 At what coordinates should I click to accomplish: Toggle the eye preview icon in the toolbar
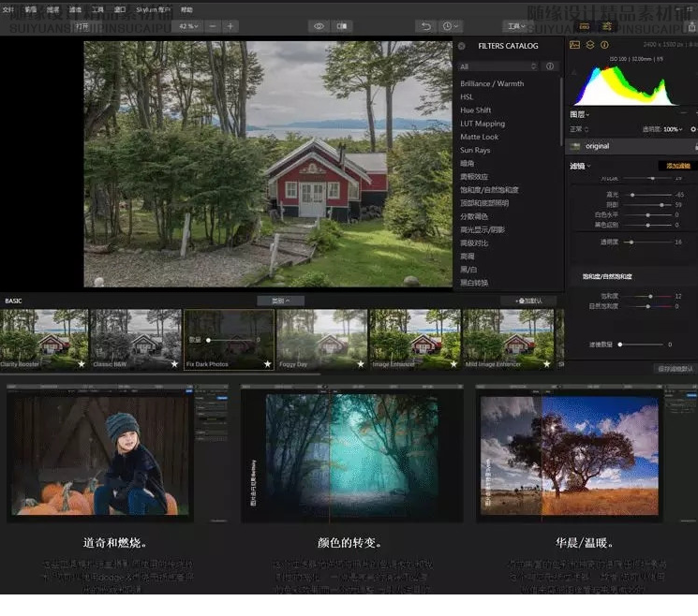(319, 26)
